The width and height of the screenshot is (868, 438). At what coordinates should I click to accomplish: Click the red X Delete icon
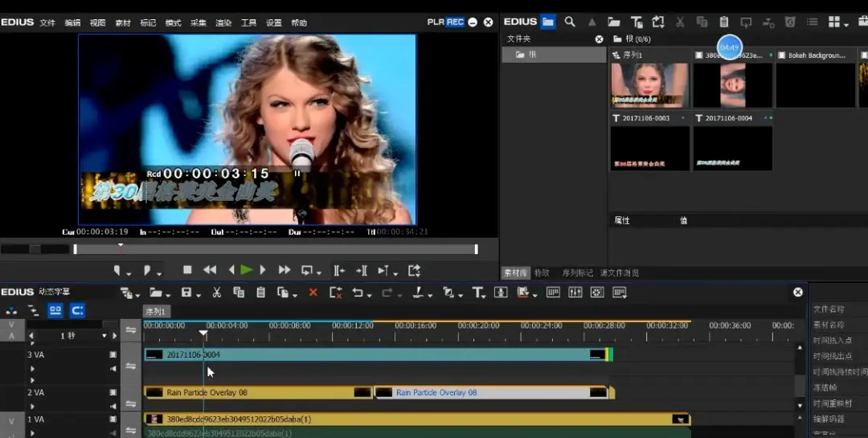(x=313, y=293)
